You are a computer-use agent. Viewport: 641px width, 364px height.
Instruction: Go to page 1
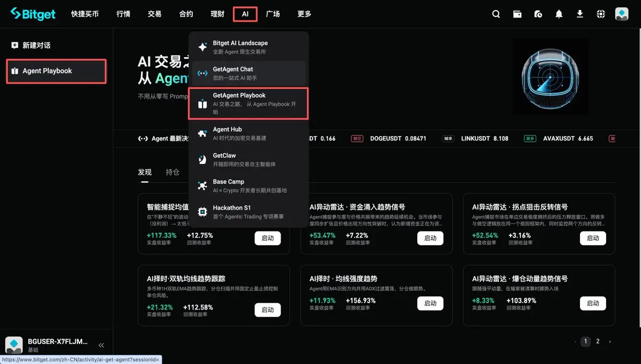point(585,342)
